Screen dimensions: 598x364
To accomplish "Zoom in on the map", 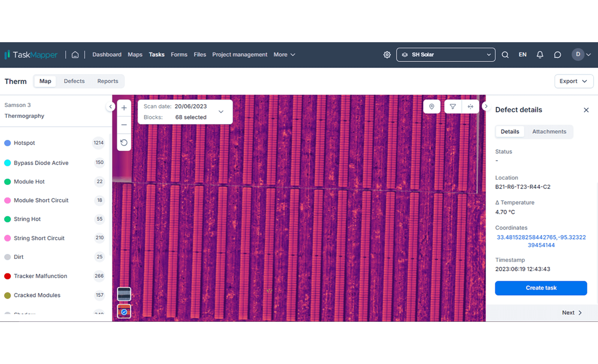I will (124, 108).
